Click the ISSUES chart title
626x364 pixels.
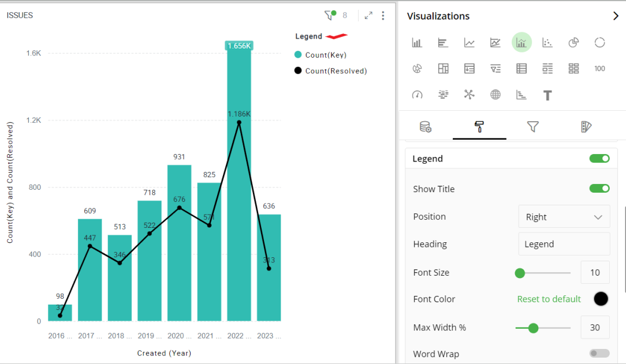(20, 16)
